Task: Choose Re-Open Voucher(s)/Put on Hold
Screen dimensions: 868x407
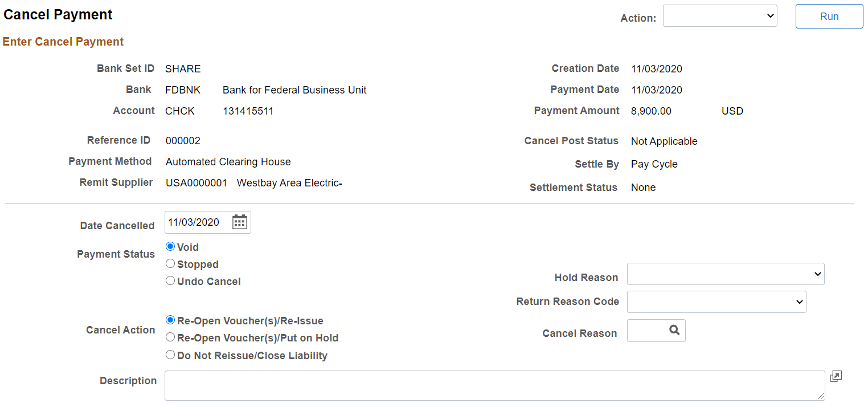Action: [x=170, y=337]
